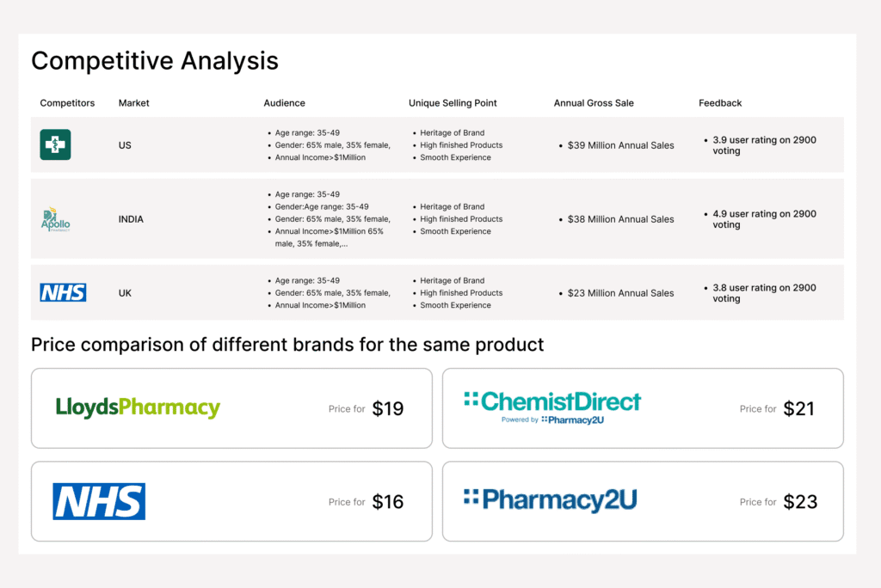Select the ChemistDirect logo
The image size is (881, 588).
click(x=552, y=407)
